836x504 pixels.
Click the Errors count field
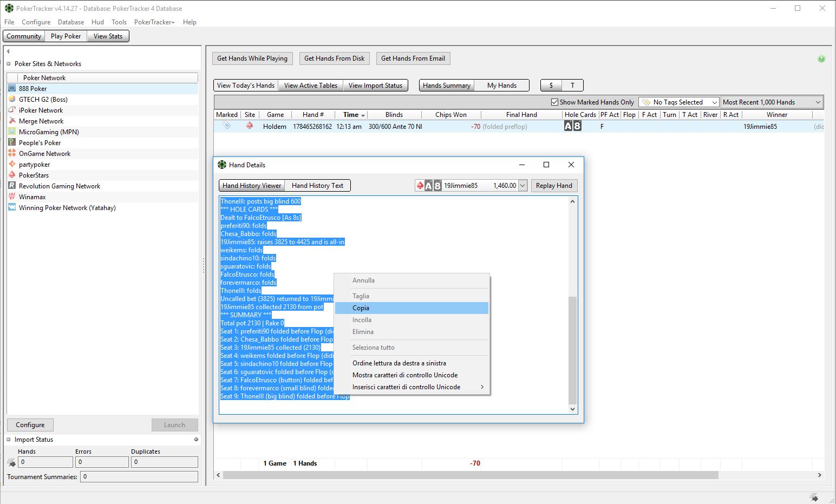(x=102, y=462)
